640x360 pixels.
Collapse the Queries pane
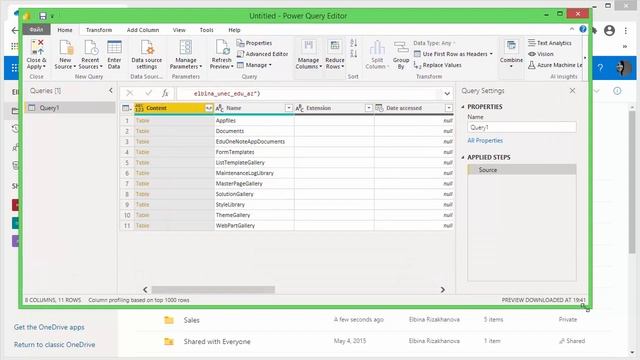click(x=111, y=91)
